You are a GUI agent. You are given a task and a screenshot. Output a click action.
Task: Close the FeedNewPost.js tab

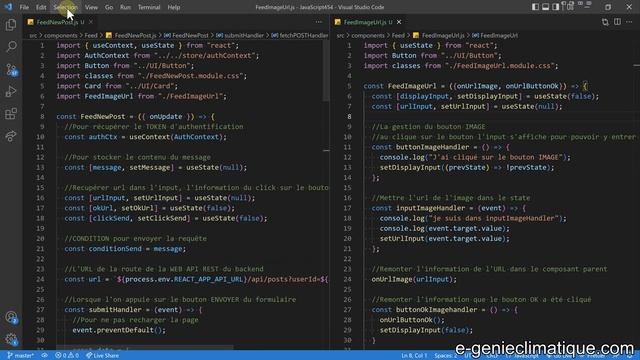pos(91,22)
